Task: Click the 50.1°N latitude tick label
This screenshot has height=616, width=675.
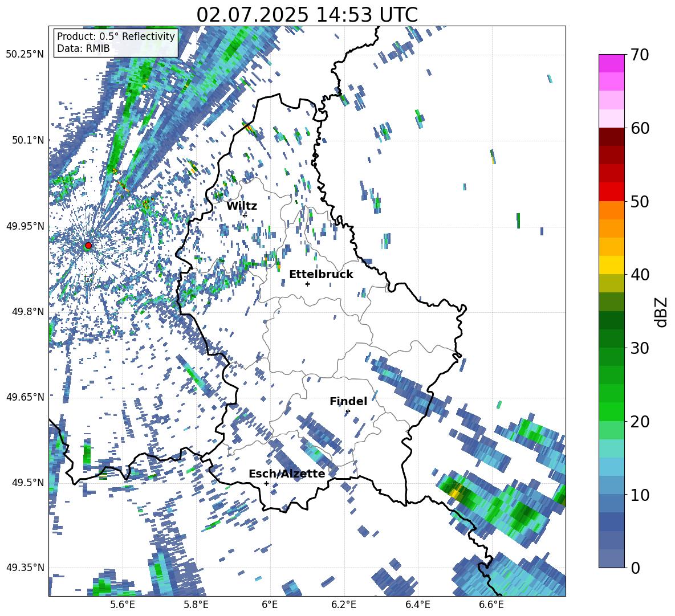Action: 27,140
